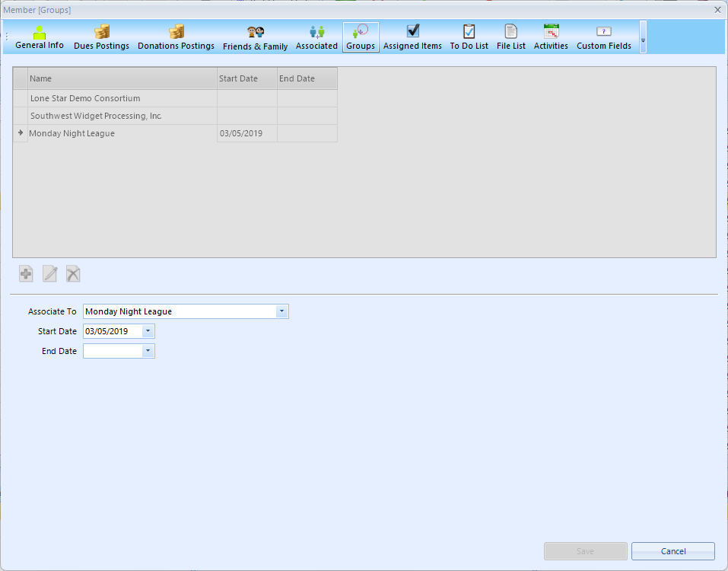Screen dimensions: 728x571
Task: Switch to To Do List tab
Action: pos(469,37)
